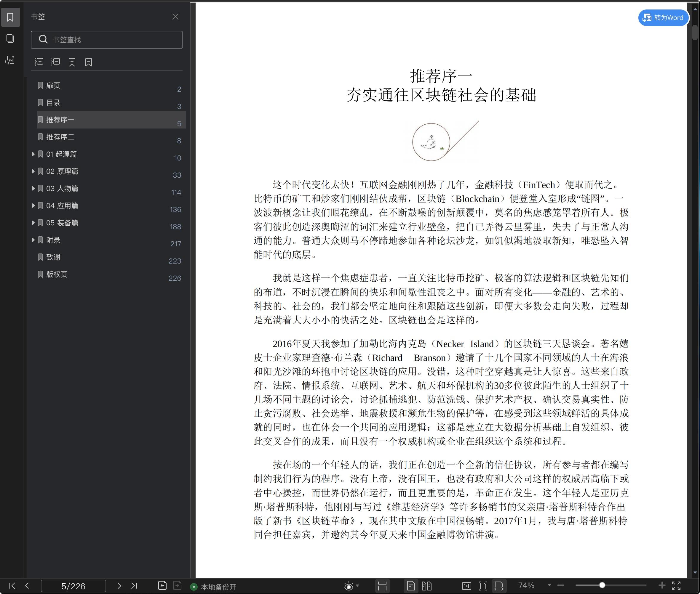700x594 pixels.
Task: Select double page view
Action: (427, 586)
